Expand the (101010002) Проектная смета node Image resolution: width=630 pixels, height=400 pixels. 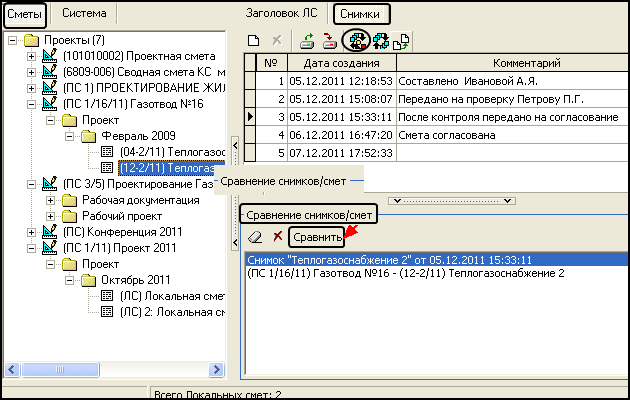(x=30, y=55)
